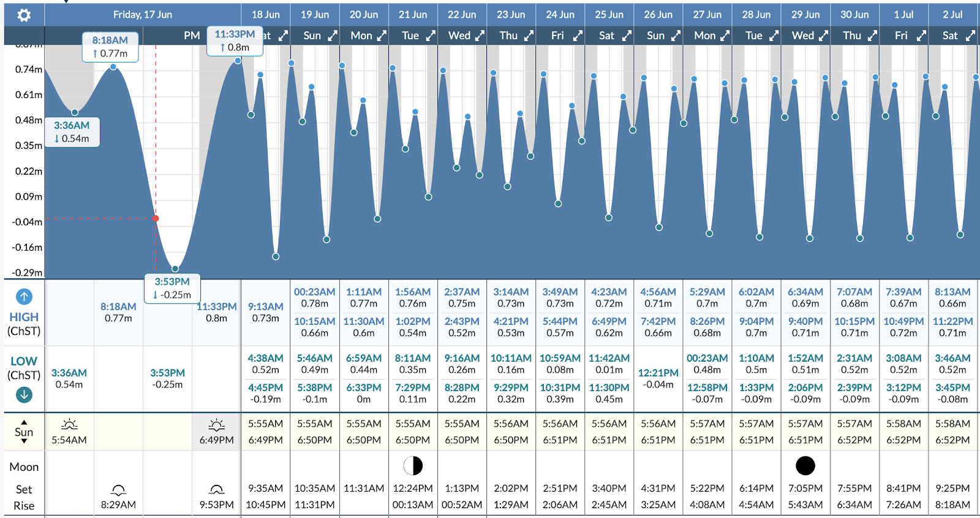Select the Friday, 17 Jun header
The height and width of the screenshot is (518, 980).
(x=142, y=15)
